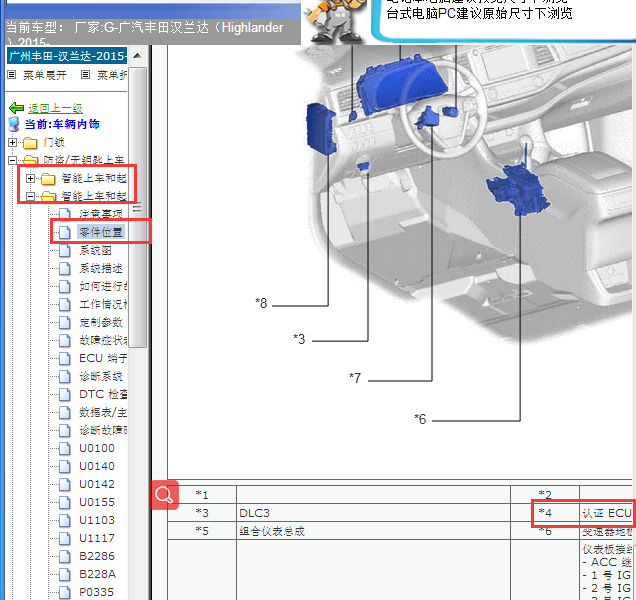Click the 组合仪表总成 table cell

pos(373,531)
